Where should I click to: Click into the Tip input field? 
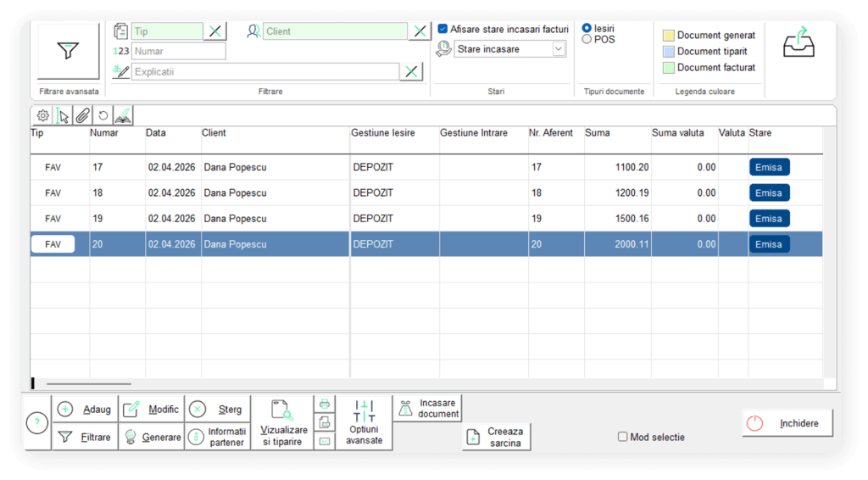(167, 31)
